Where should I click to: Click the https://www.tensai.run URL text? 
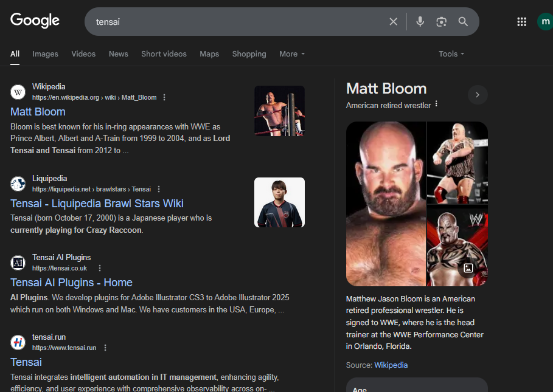(64, 348)
